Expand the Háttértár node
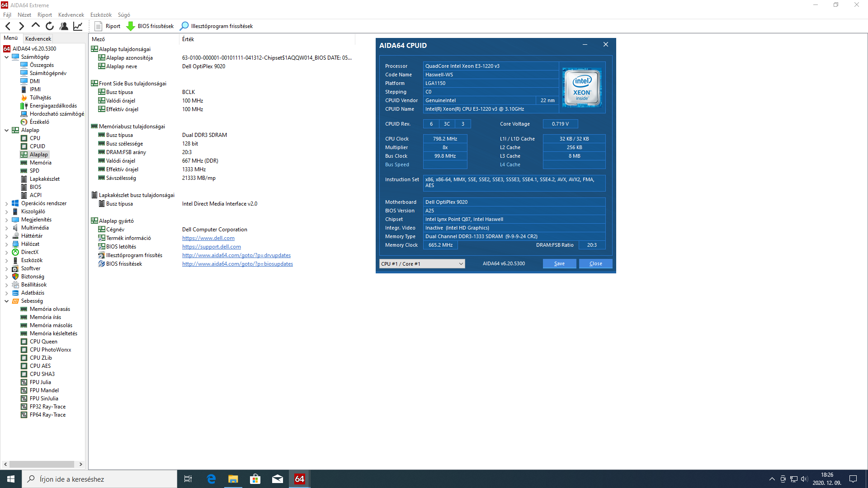868x488 pixels. (x=6, y=236)
